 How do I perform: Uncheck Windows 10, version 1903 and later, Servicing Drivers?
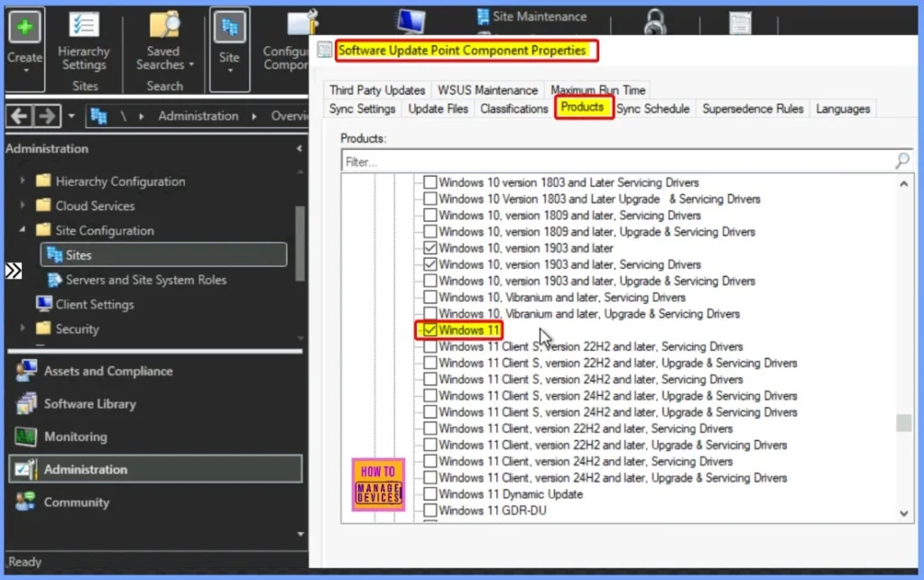tap(430, 264)
